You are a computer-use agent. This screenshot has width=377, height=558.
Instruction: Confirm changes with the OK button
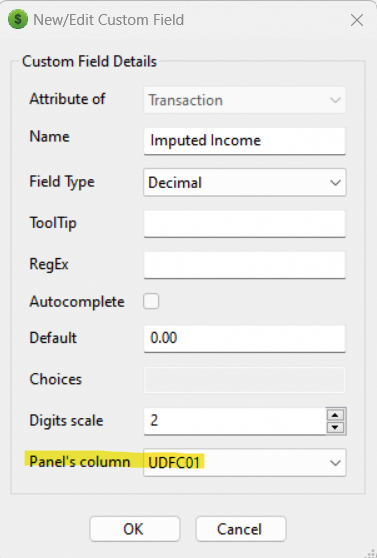pos(135,529)
